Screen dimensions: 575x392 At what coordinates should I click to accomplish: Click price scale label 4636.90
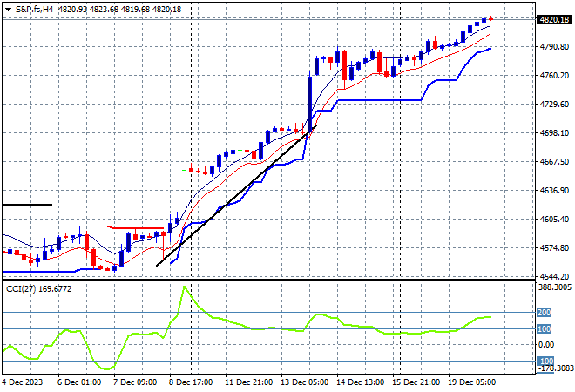click(x=554, y=190)
